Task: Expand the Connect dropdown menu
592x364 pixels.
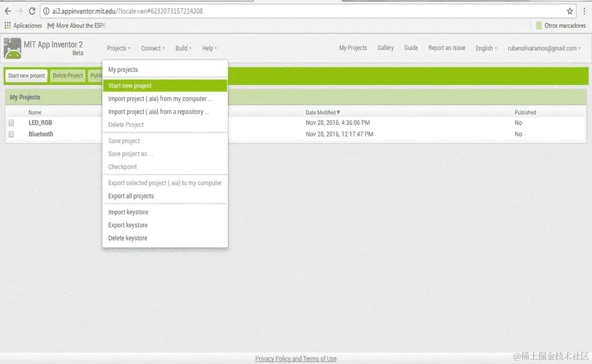Action: click(153, 48)
